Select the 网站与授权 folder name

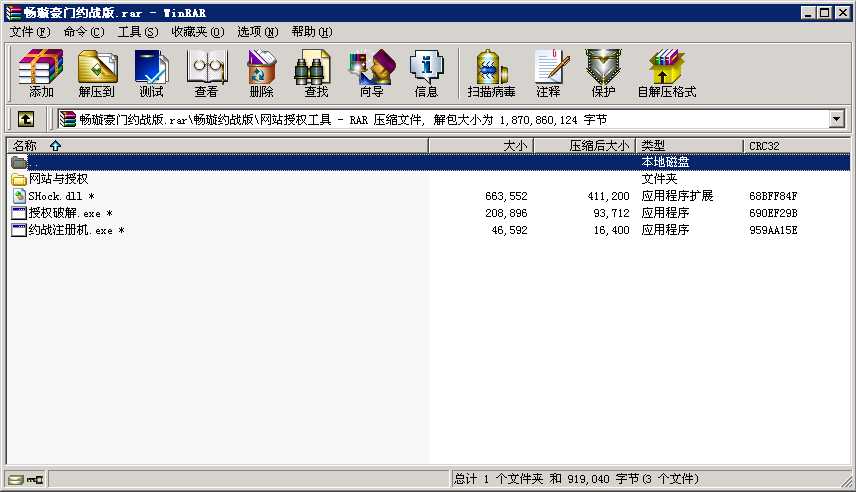point(58,179)
